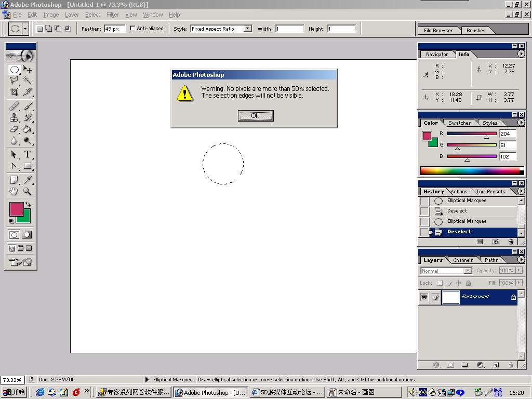
Task: Choose the Intersect with selection mode
Action: click(68, 29)
